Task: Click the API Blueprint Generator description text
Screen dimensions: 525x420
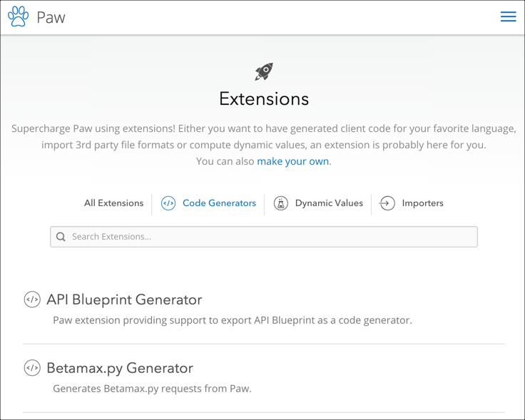Action: click(x=233, y=320)
